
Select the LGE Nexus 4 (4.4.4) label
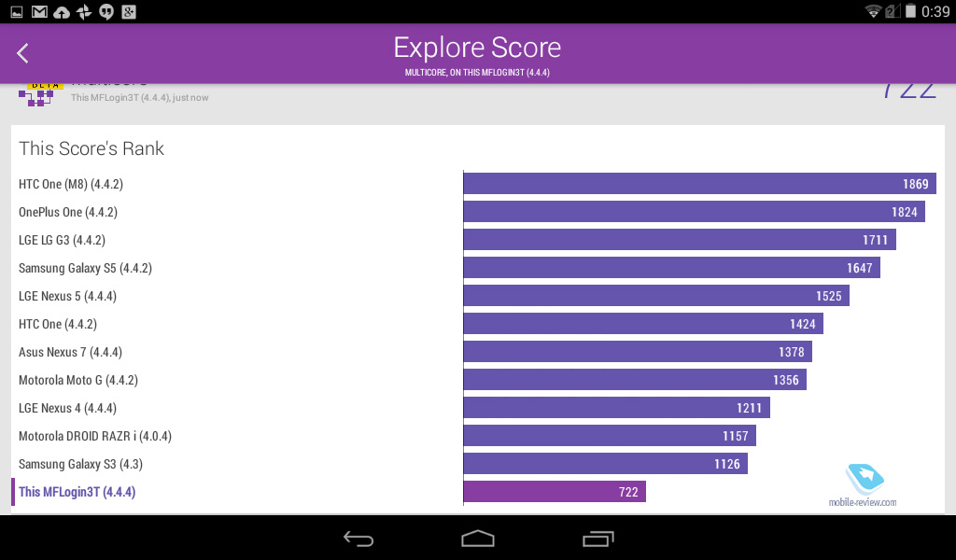pyautogui.click(x=67, y=408)
